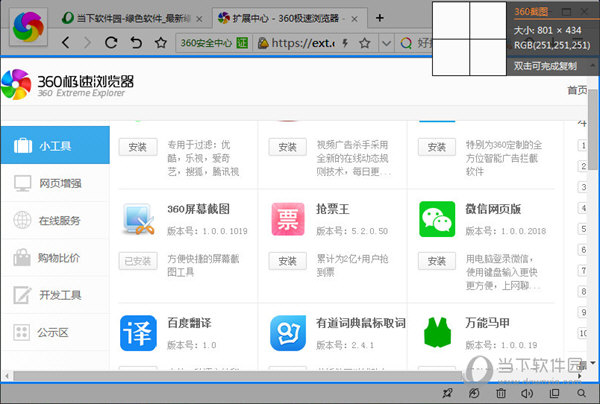600x404 pixels.
Task: Install the 抢票王 extension
Action: pos(287,261)
